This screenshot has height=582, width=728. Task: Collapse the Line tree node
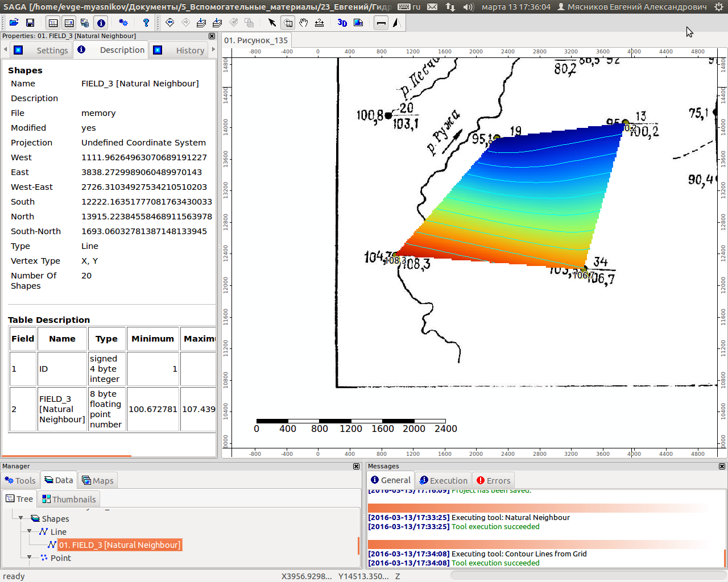tap(30, 531)
